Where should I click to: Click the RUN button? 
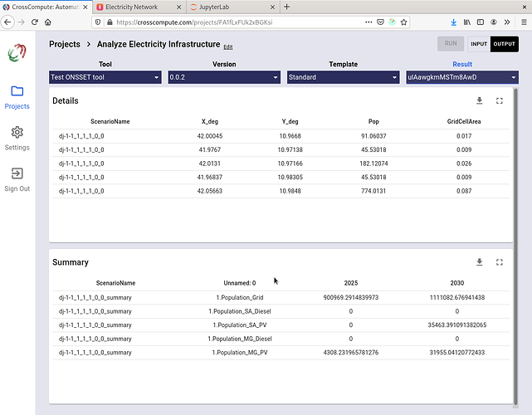(451, 44)
